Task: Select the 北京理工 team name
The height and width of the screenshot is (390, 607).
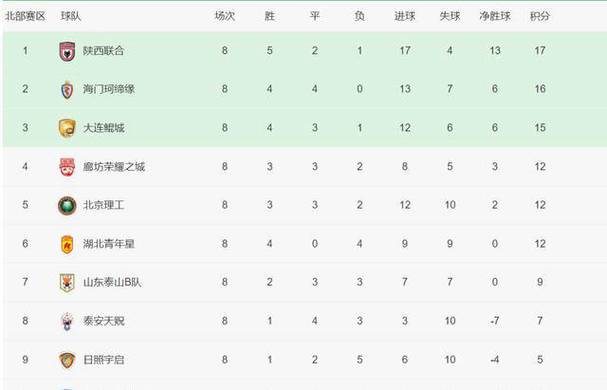Action: click(x=103, y=205)
